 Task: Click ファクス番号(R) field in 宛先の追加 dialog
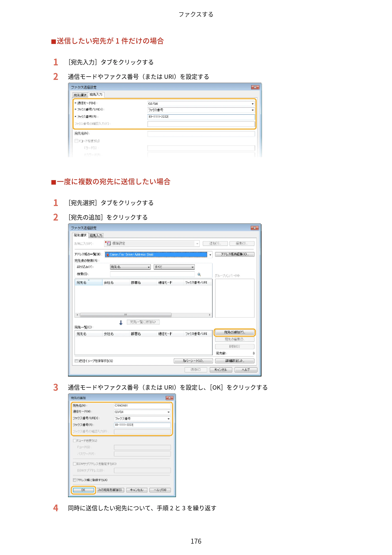[142, 425]
